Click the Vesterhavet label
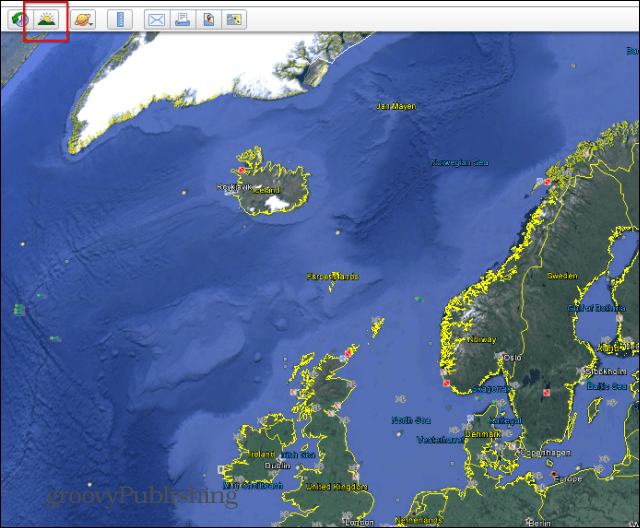 [x=440, y=440]
